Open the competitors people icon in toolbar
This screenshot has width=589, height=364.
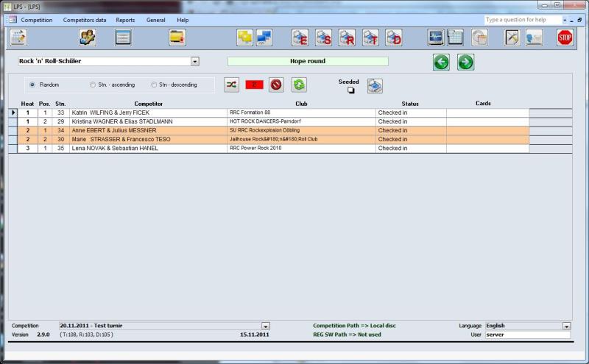pos(88,38)
